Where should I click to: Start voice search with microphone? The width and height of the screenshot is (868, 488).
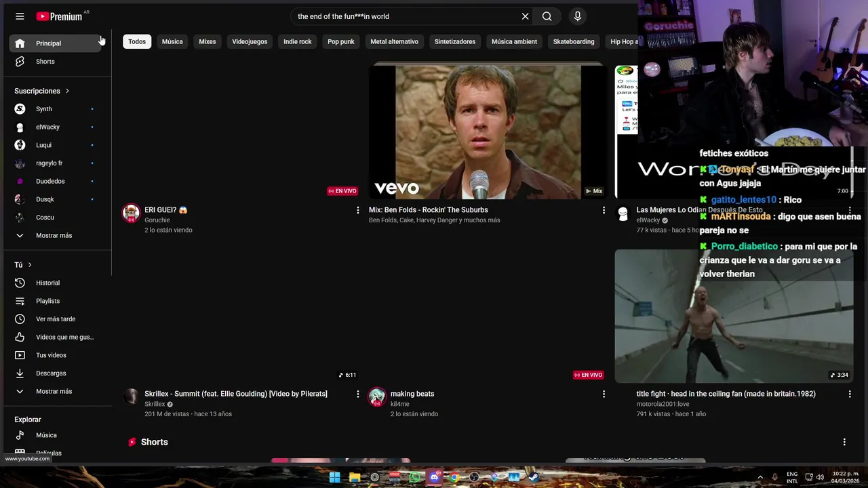click(577, 16)
